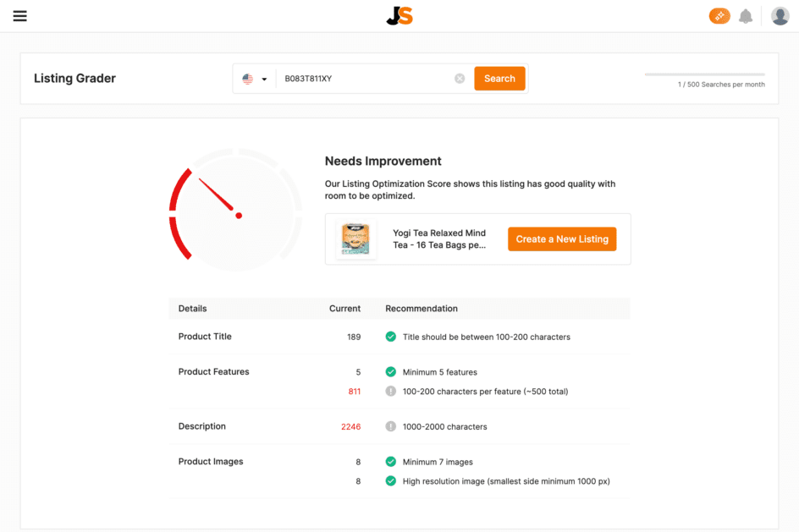Click the Title should be between 100-200 characters text

click(486, 337)
